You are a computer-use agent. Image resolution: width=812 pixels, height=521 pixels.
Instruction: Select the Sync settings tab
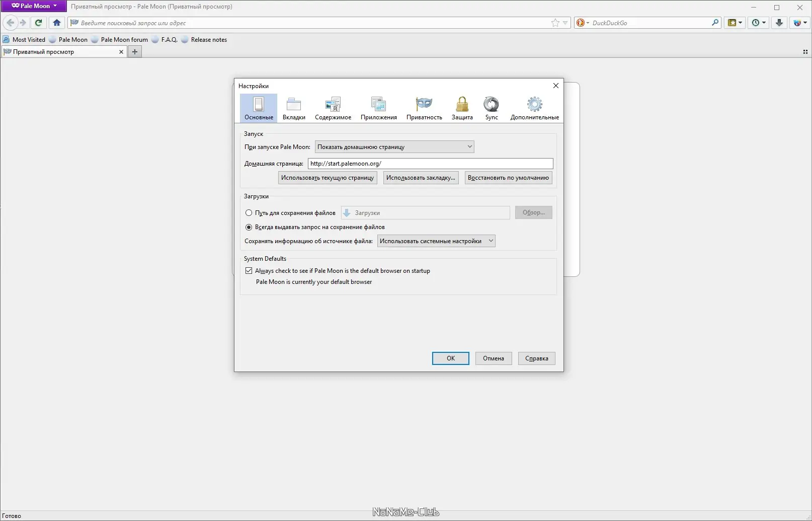(x=492, y=108)
